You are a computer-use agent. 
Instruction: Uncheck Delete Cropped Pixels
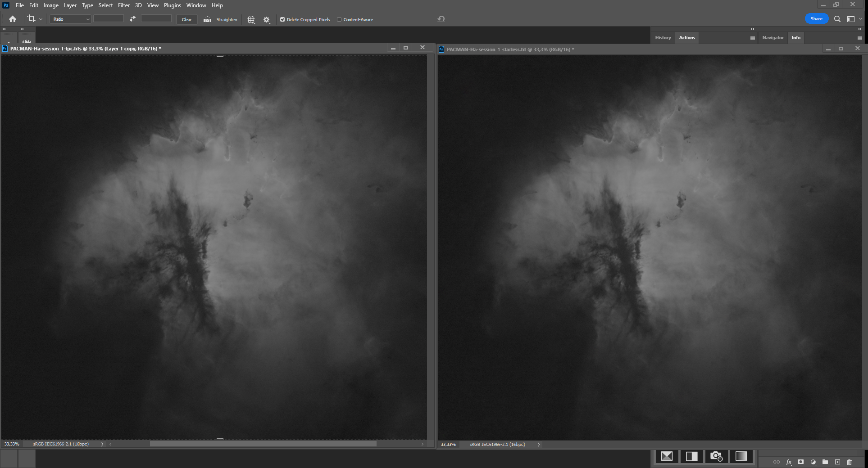[282, 19]
